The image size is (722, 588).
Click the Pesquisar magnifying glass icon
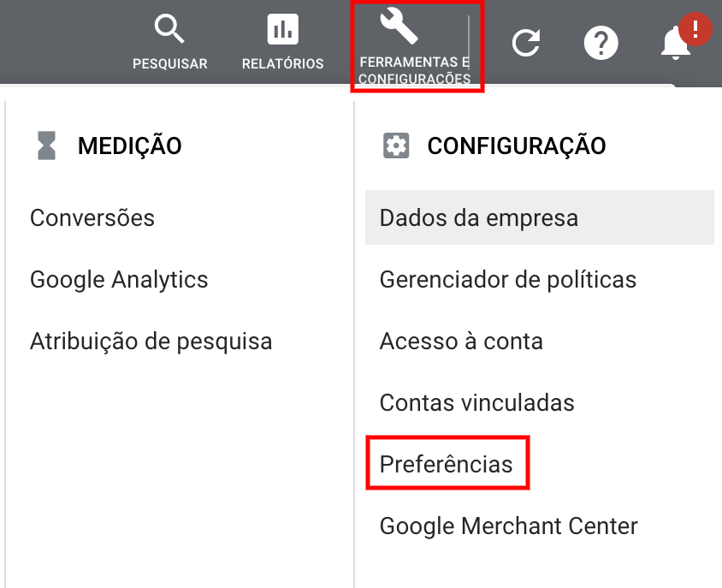(169, 31)
